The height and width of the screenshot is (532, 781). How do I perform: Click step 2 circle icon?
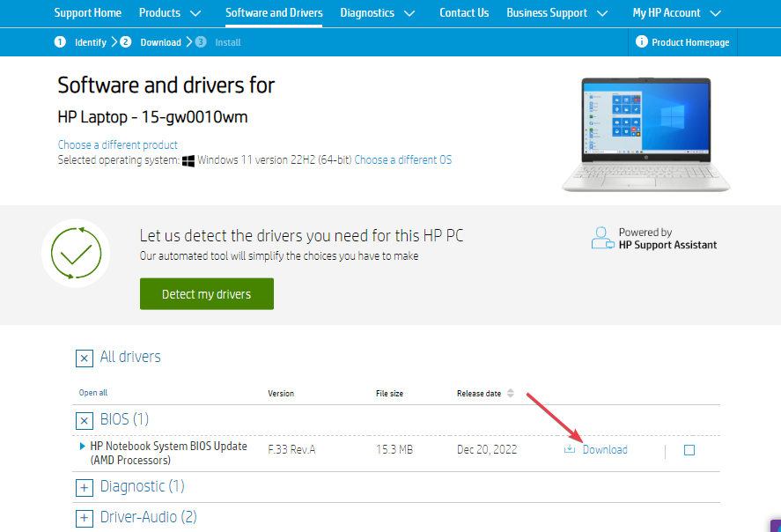(x=126, y=42)
